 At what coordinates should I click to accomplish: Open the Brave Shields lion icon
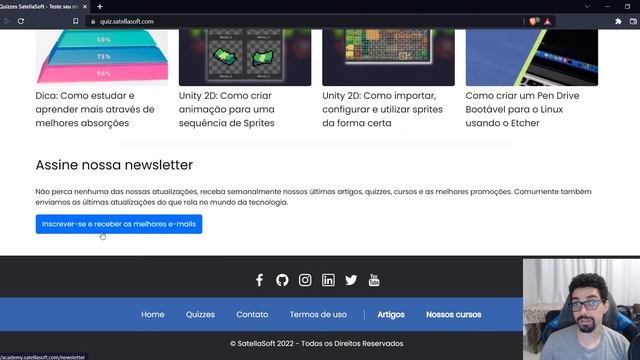533,21
